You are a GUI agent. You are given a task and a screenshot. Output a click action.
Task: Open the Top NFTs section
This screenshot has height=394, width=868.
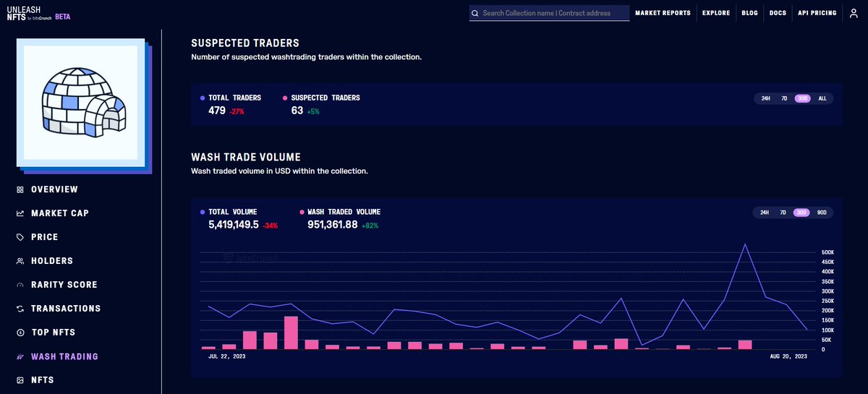54,333
